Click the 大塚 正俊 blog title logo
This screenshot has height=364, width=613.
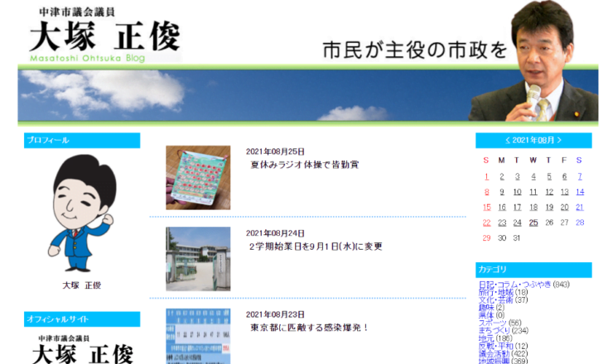tap(104, 36)
